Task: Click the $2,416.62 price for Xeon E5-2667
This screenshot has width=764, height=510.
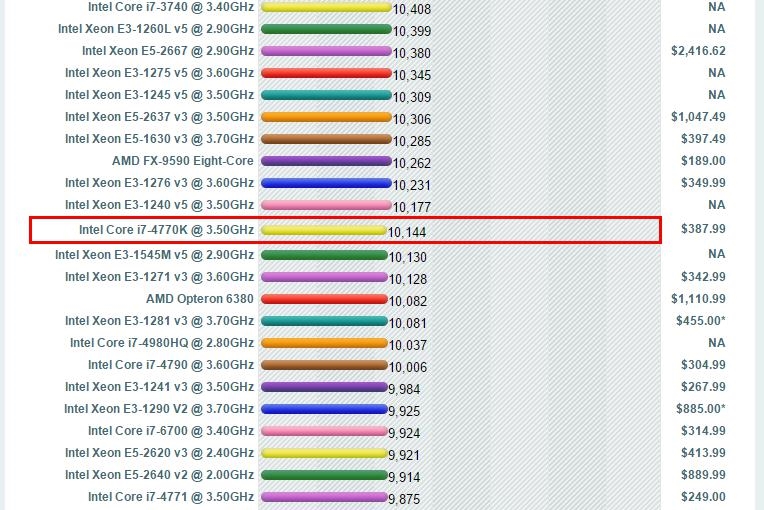Action: 698,51
